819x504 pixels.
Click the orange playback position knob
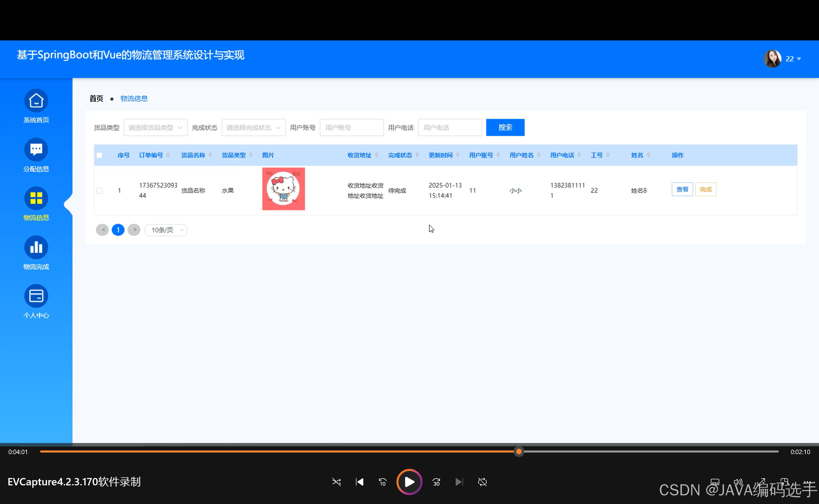519,452
